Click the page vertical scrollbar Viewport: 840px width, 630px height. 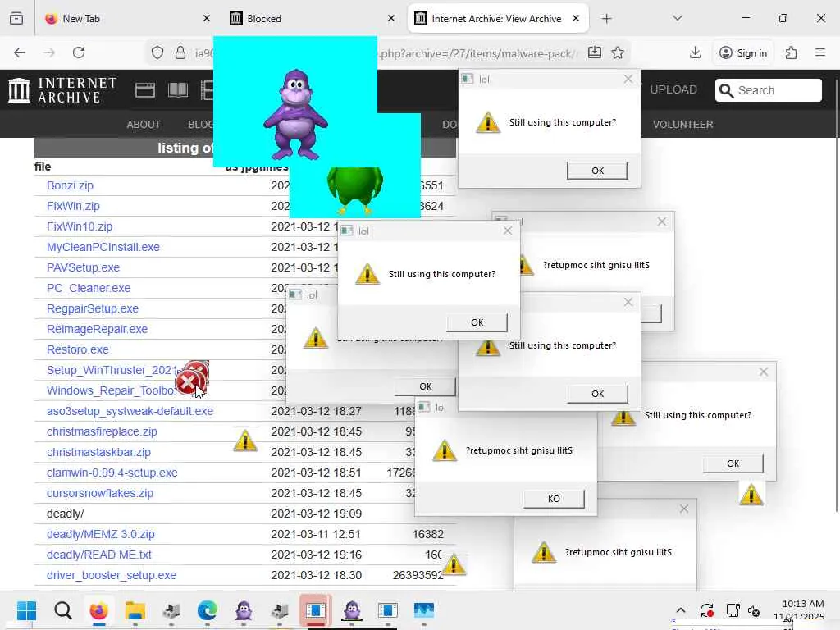coord(836,294)
